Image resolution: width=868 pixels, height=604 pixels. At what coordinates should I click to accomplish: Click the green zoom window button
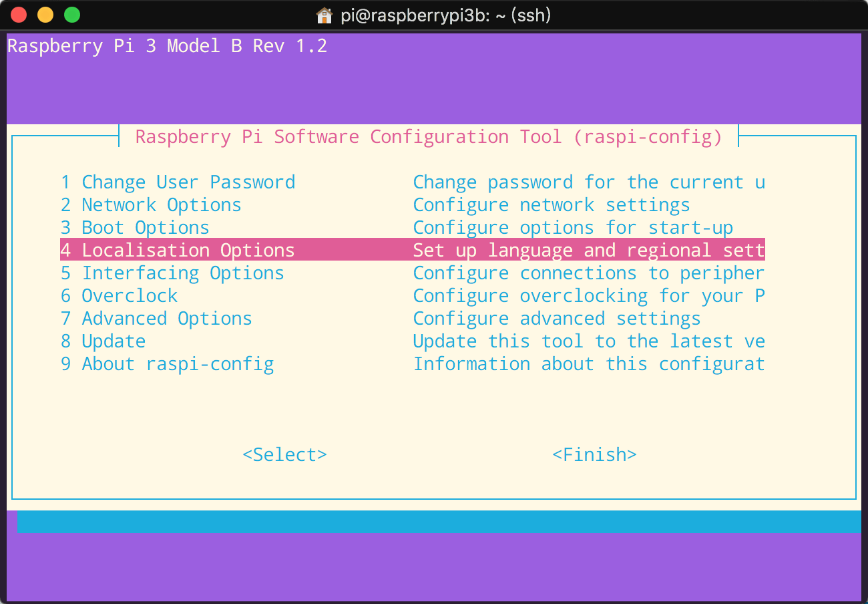[71, 14]
